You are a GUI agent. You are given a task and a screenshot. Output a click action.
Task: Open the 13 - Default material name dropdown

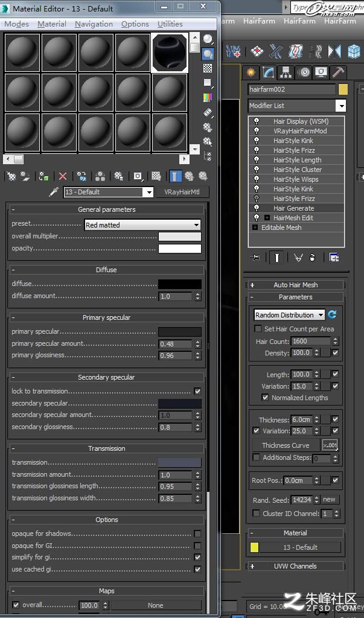tap(109, 192)
